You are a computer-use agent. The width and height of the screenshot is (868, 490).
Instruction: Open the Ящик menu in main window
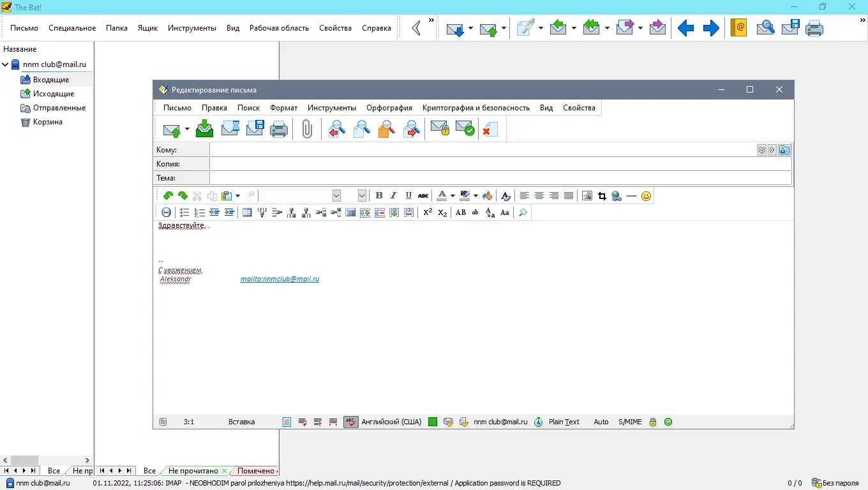(147, 28)
